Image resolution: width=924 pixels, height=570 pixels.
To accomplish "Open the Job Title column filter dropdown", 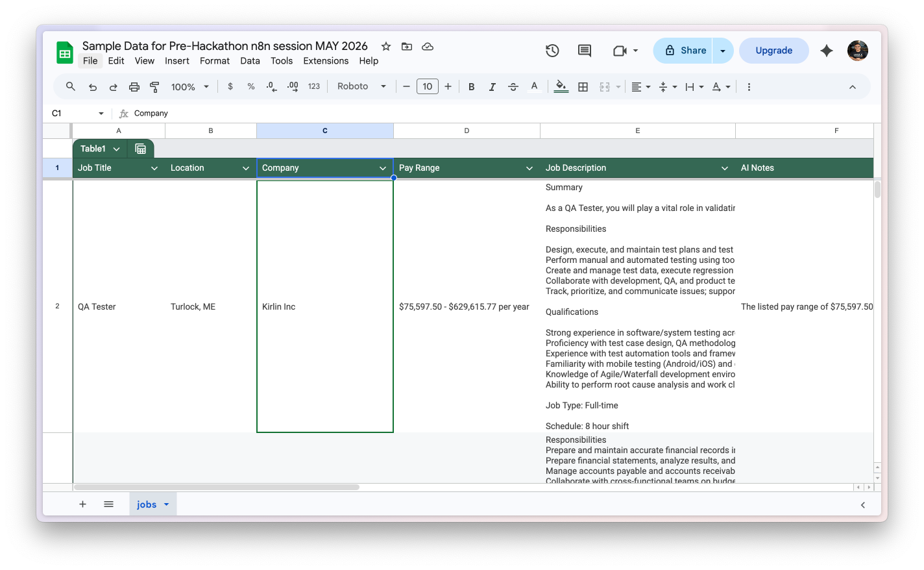I will click(154, 168).
